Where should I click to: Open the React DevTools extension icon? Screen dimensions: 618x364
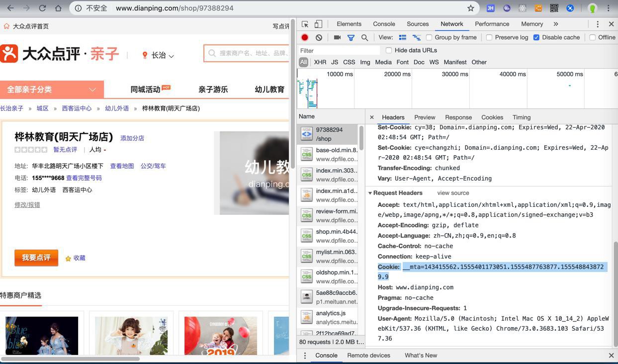(522, 8)
